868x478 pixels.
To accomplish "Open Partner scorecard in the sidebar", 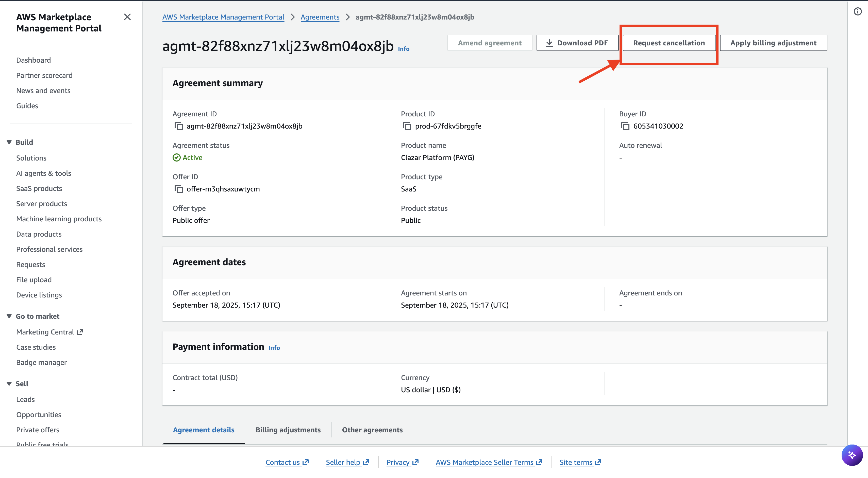I will coord(44,75).
